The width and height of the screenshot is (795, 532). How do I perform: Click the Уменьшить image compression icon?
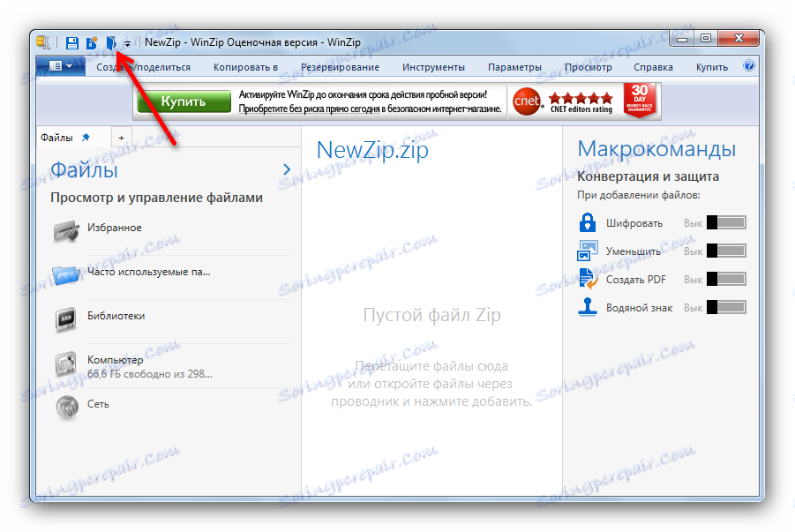tap(587, 251)
